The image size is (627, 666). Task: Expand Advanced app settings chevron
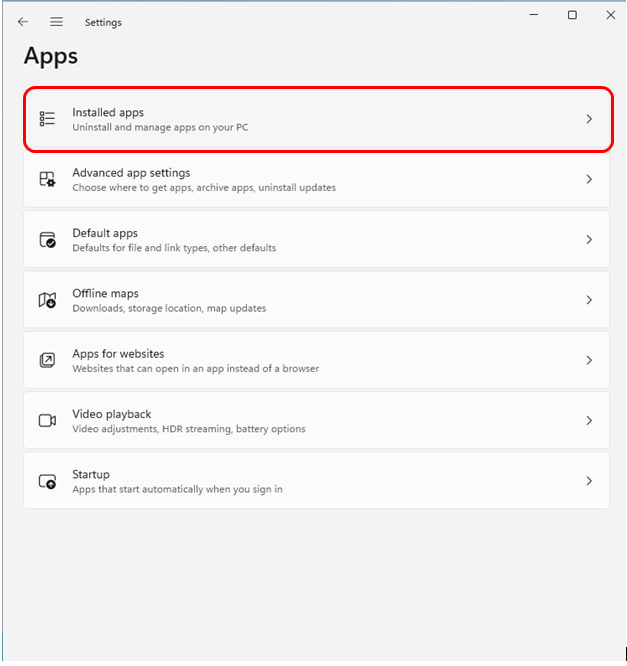point(589,179)
